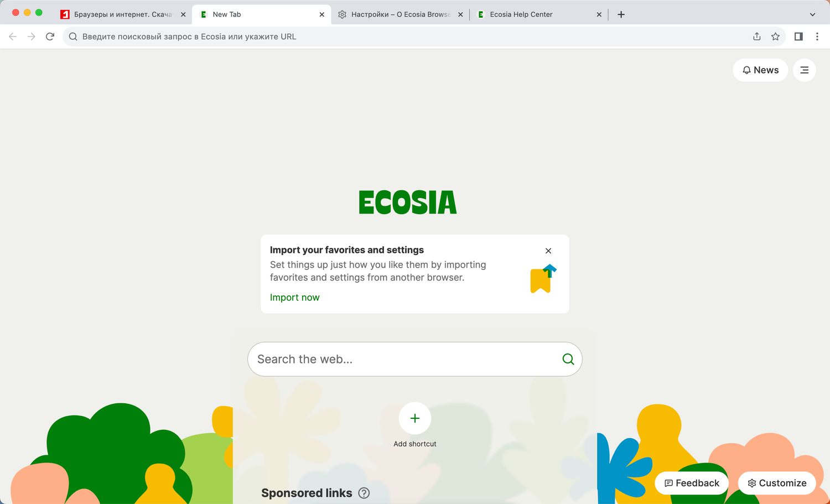Image resolution: width=830 pixels, height=504 pixels.
Task: Open the Customize button
Action: pos(777,483)
